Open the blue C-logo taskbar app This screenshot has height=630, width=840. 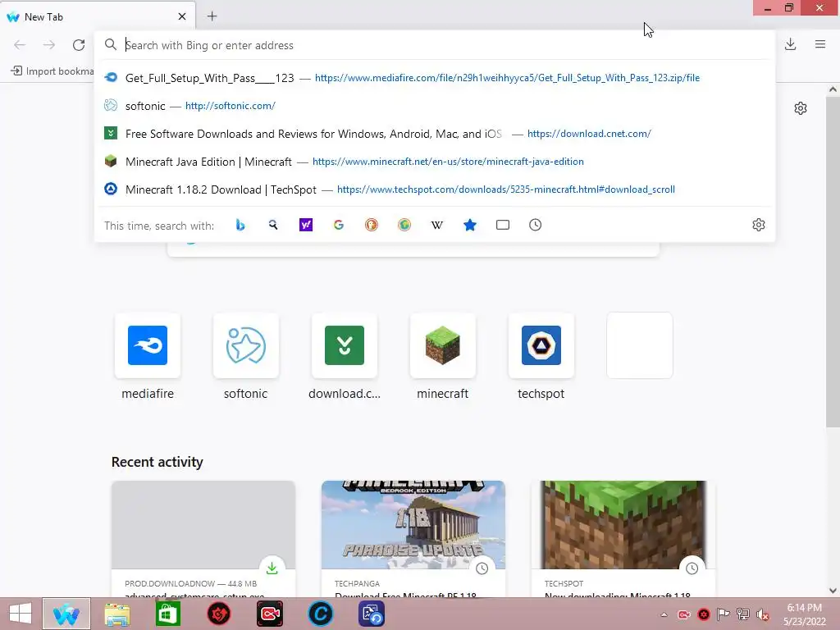tap(321, 614)
